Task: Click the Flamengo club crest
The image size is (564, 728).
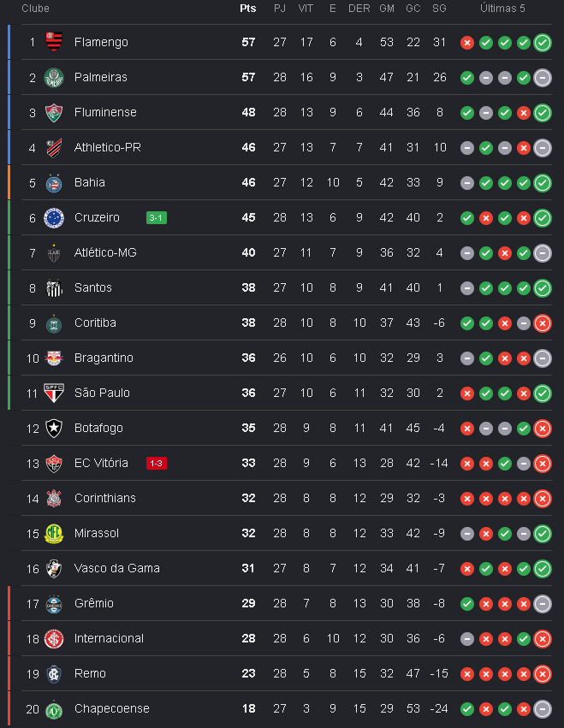Action: (x=54, y=42)
